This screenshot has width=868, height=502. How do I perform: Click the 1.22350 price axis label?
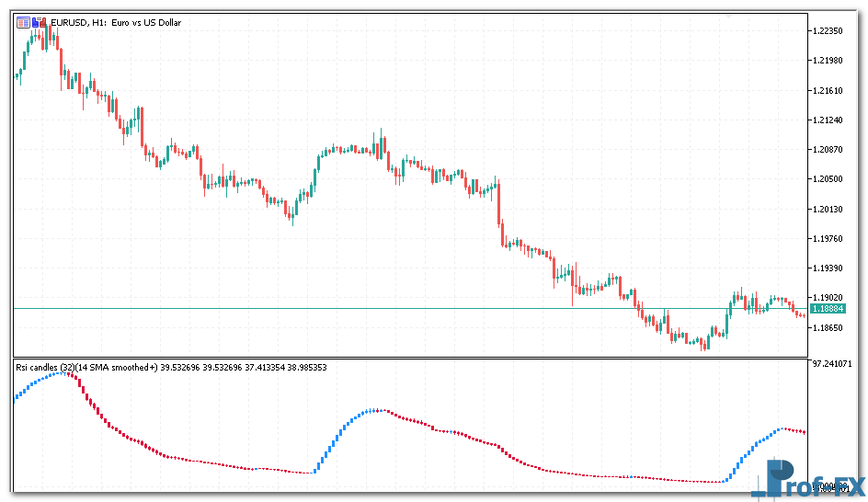[x=828, y=31]
